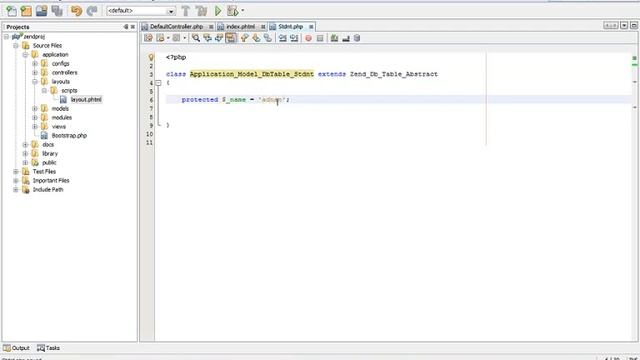Close the Stdnt.php tab
This screenshot has height=360, width=640.
click(x=311, y=27)
